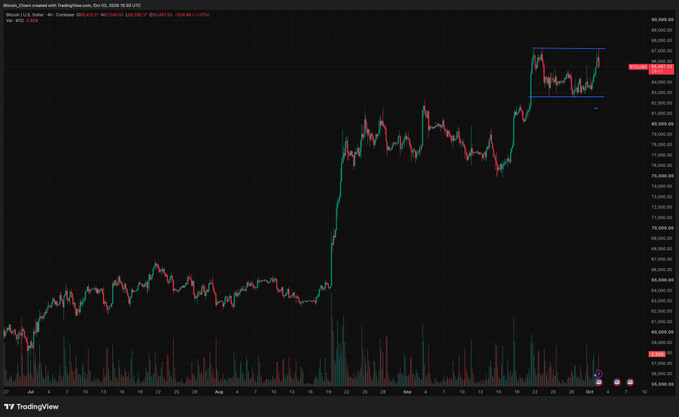This screenshot has width=679, height=417.
Task: Select the upper blue horizontal range line
Action: click(569, 48)
